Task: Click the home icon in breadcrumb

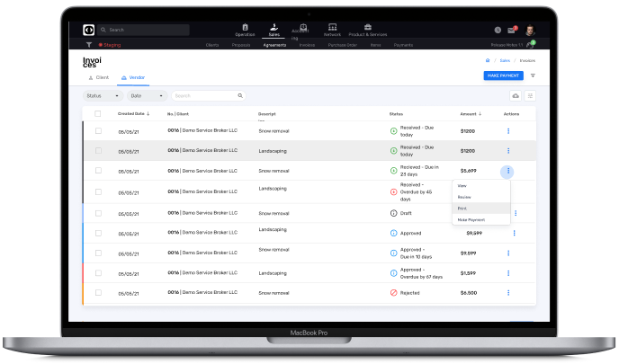Action: (x=488, y=60)
